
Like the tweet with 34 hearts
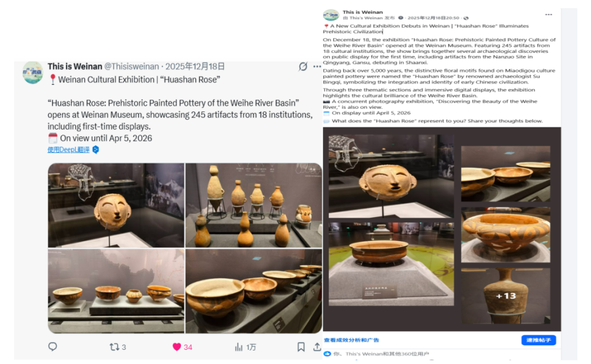(x=177, y=347)
